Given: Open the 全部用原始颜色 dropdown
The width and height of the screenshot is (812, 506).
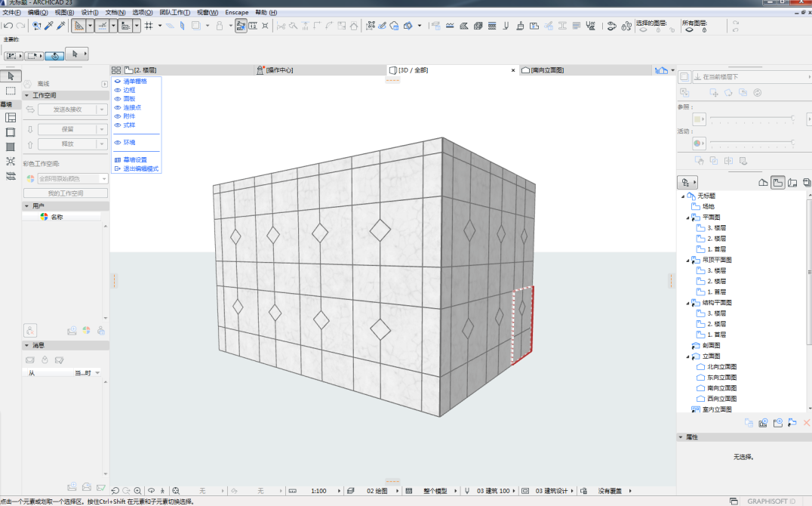Looking at the screenshot, I should pos(72,178).
